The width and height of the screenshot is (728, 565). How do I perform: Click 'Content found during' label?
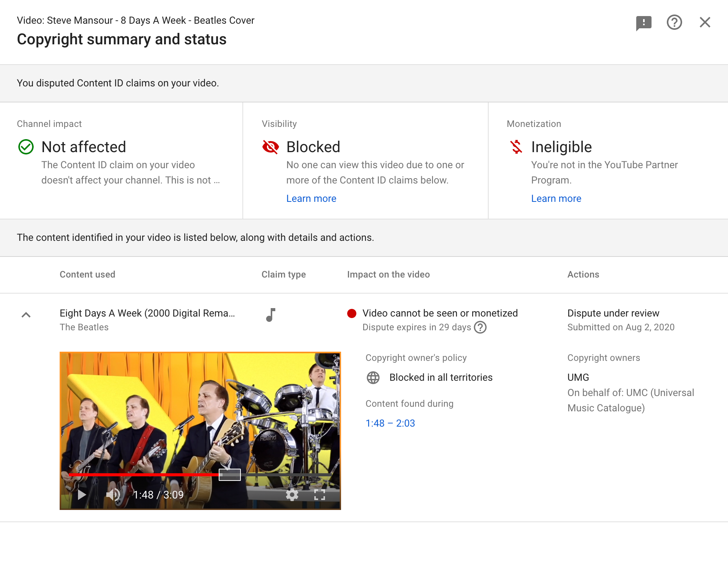[409, 404]
